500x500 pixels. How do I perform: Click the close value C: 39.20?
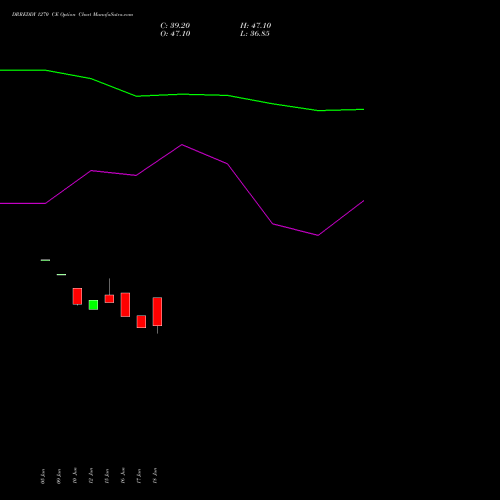tap(175, 26)
